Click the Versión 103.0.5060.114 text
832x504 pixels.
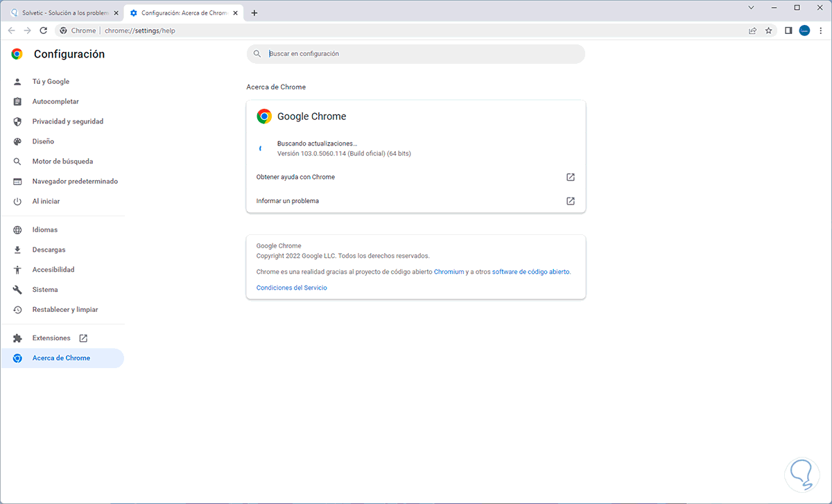(344, 153)
